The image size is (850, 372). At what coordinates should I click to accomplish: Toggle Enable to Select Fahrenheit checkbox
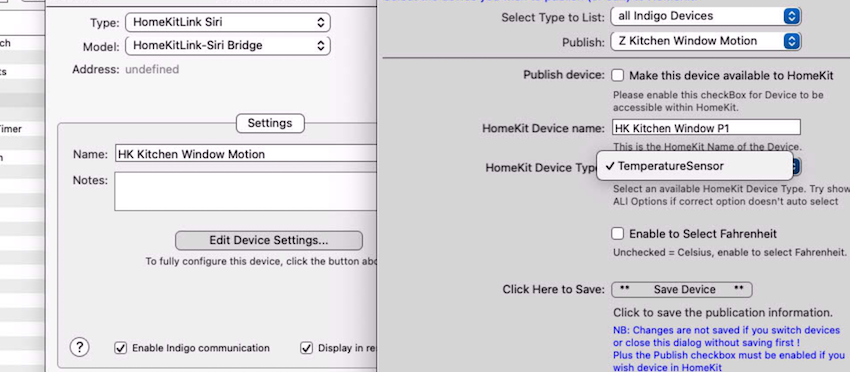coord(617,234)
